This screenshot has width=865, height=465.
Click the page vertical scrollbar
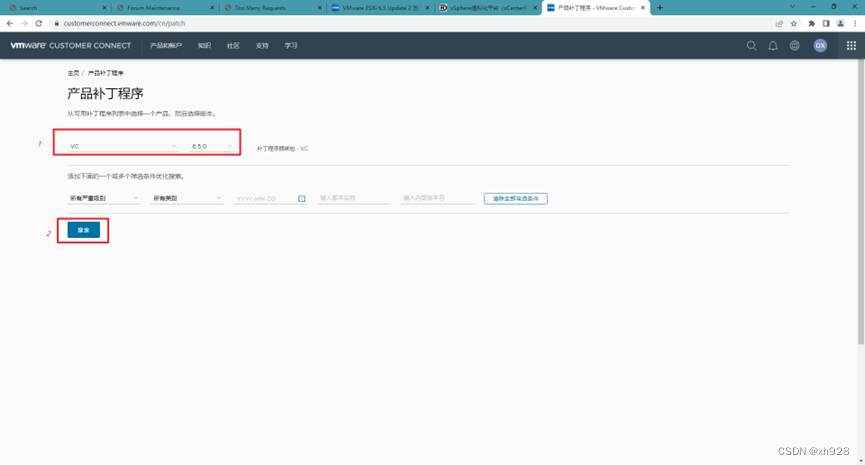[x=861, y=204]
